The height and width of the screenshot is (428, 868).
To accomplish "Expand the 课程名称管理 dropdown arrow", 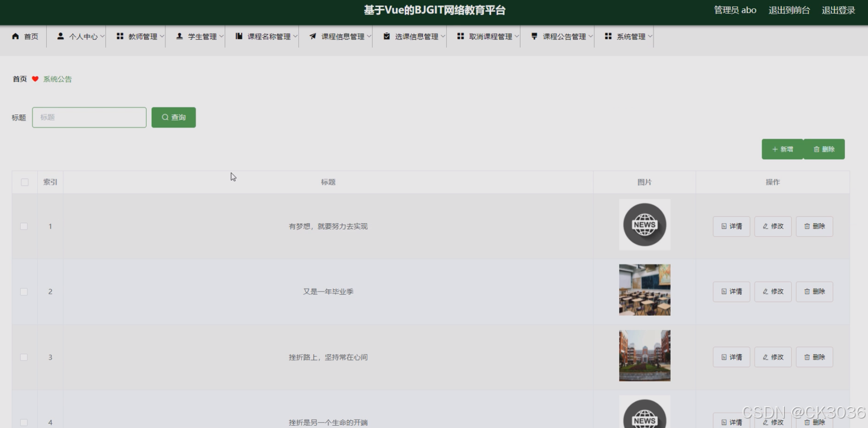I will [x=295, y=36].
